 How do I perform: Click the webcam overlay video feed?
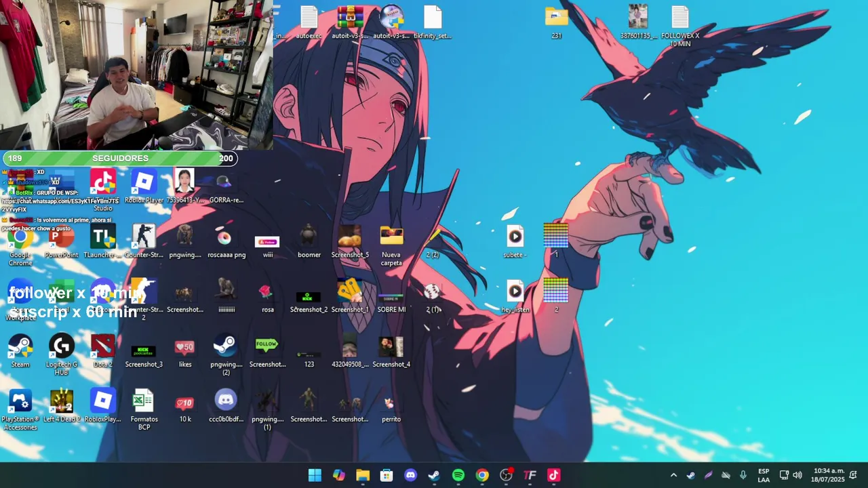[136, 75]
